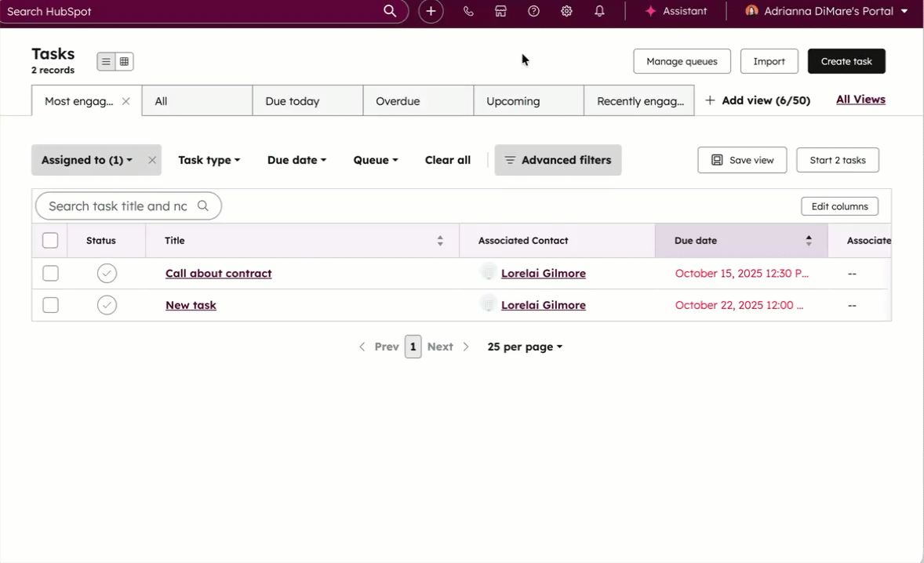Click Create task button

click(846, 61)
